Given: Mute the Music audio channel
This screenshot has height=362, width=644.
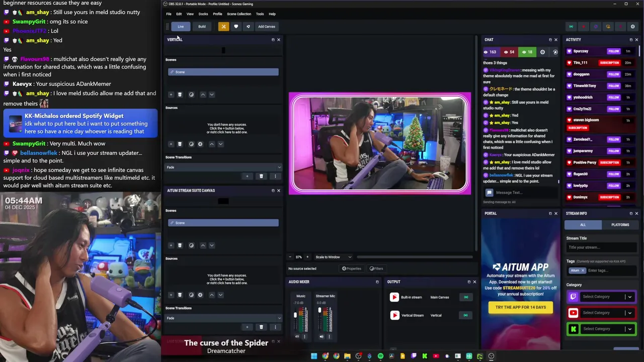Looking at the screenshot, I should click(x=297, y=337).
